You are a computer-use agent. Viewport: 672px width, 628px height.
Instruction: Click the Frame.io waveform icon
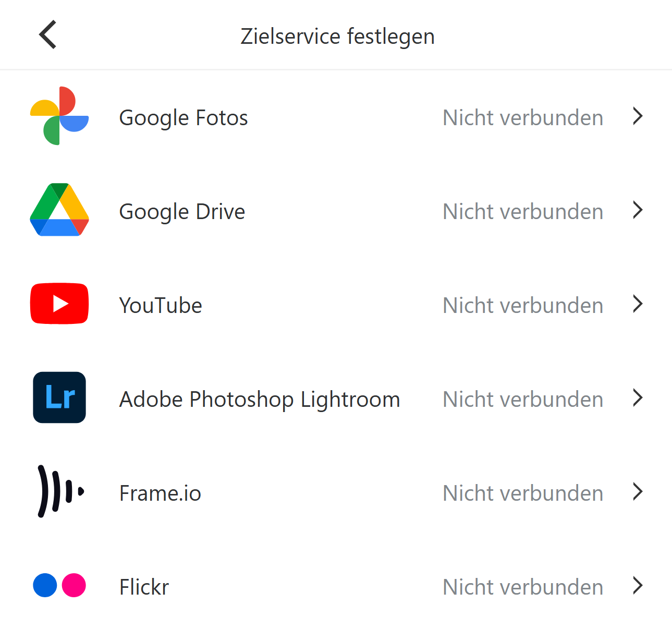pyautogui.click(x=59, y=491)
